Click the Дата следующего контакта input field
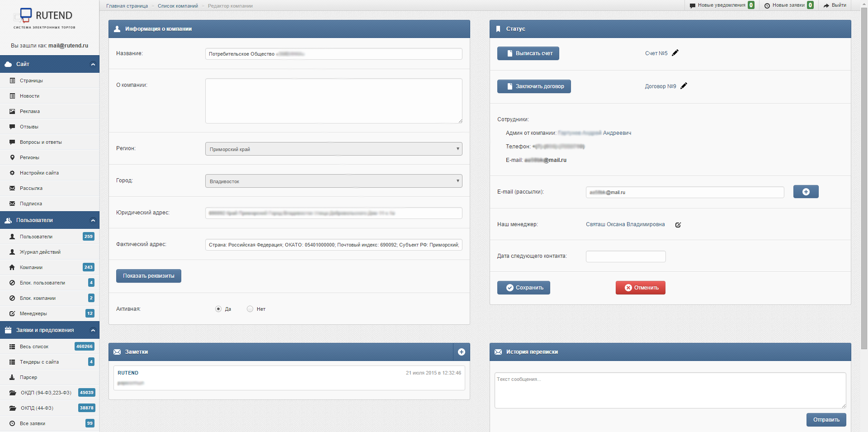Viewport: 868px width, 432px height. pyautogui.click(x=625, y=256)
